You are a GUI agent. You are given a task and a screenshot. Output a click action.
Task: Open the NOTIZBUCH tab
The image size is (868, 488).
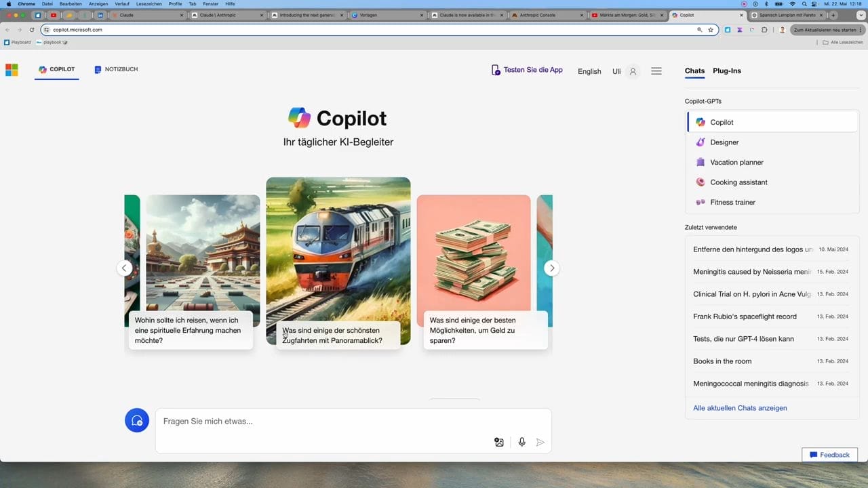[x=115, y=69]
